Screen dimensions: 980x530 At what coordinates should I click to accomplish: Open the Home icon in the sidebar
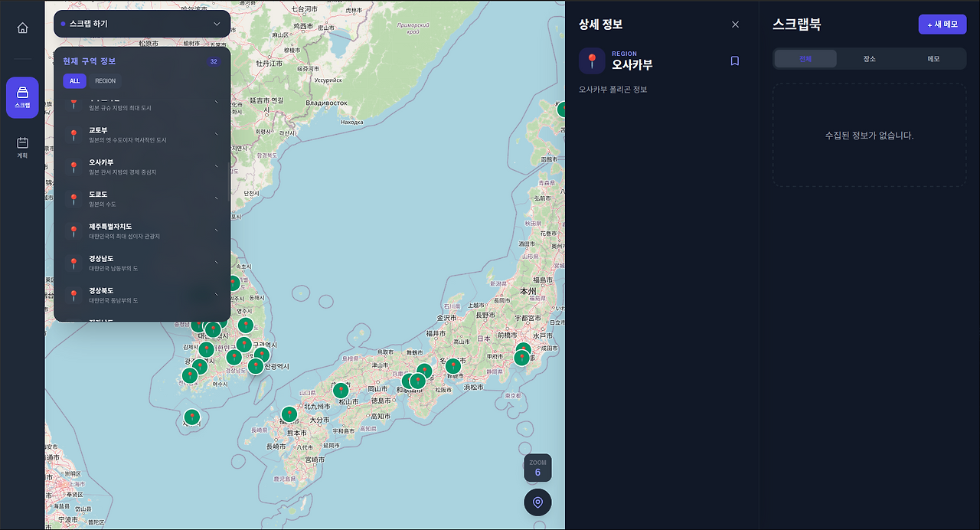(x=21, y=28)
